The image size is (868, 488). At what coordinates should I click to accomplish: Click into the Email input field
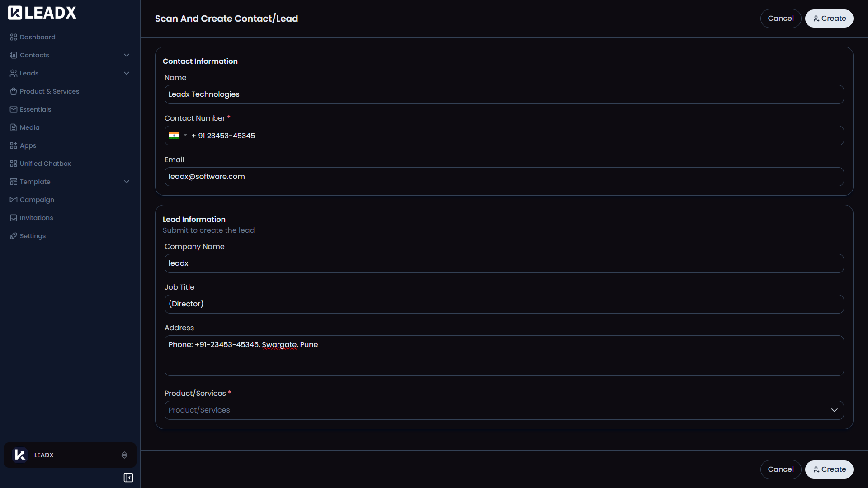(504, 177)
